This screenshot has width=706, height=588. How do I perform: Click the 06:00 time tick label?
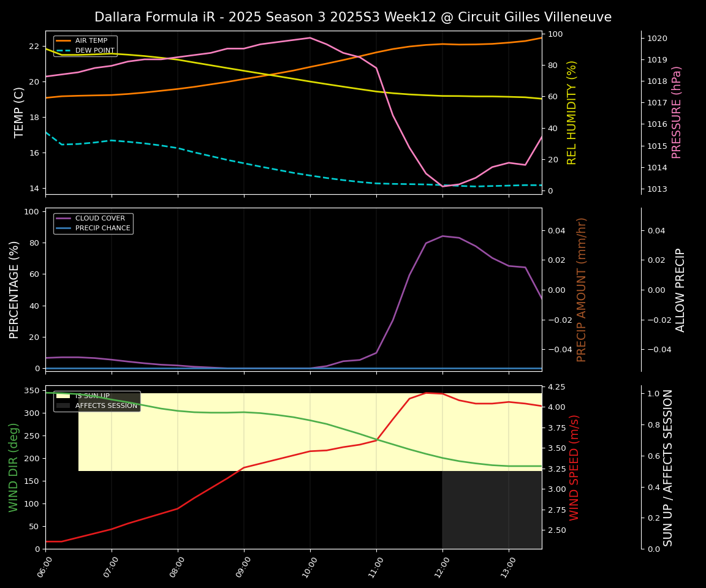click(x=45, y=567)
